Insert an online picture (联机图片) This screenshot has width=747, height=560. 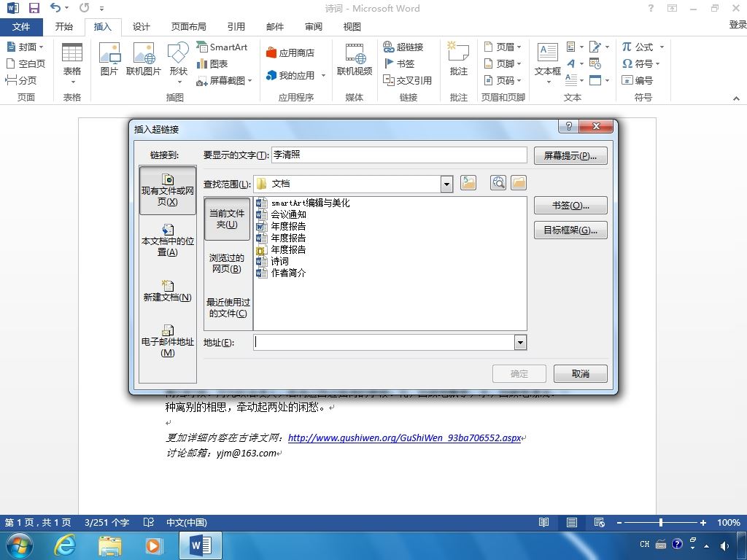click(144, 59)
